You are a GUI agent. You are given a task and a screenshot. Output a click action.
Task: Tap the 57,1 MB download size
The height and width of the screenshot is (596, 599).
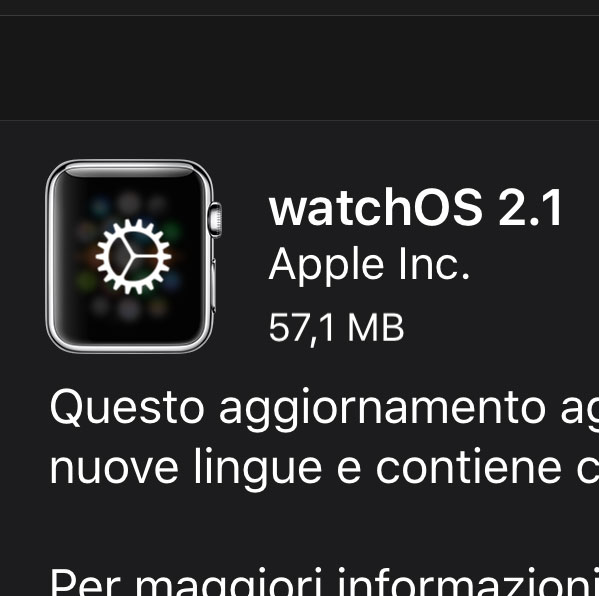[x=336, y=328]
